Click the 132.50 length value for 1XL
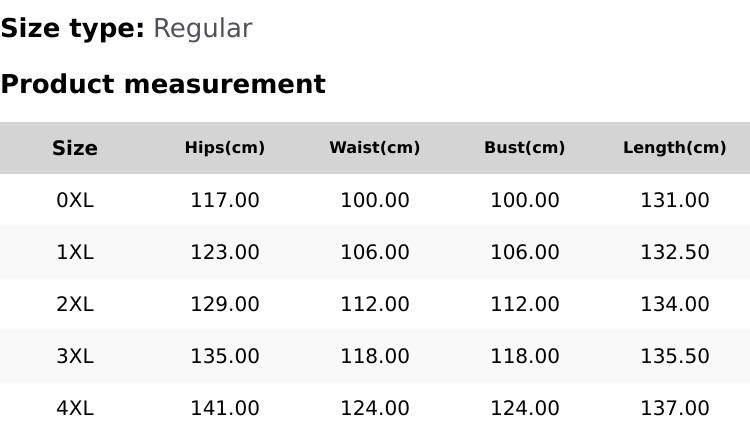 point(675,252)
